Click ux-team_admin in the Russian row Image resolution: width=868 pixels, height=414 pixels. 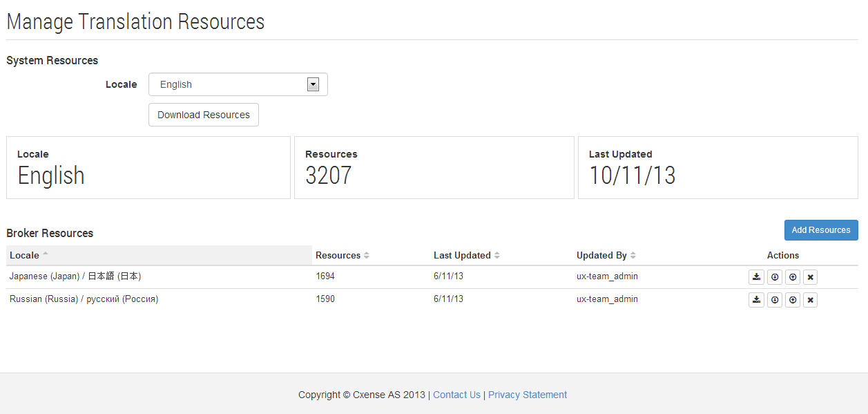click(x=607, y=299)
